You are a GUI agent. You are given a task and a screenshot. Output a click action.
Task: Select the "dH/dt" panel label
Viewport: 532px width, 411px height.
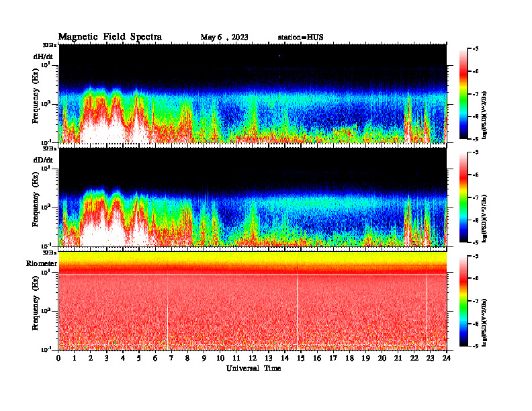coord(43,56)
